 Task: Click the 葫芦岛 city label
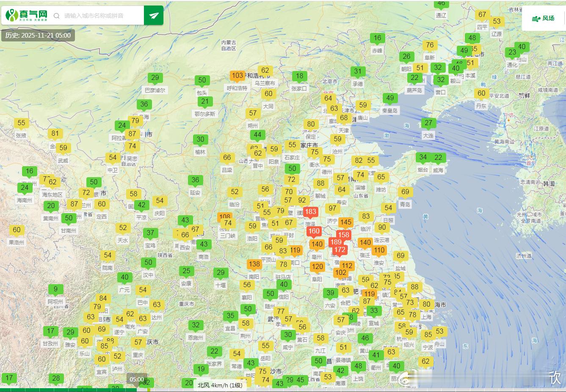414,90
